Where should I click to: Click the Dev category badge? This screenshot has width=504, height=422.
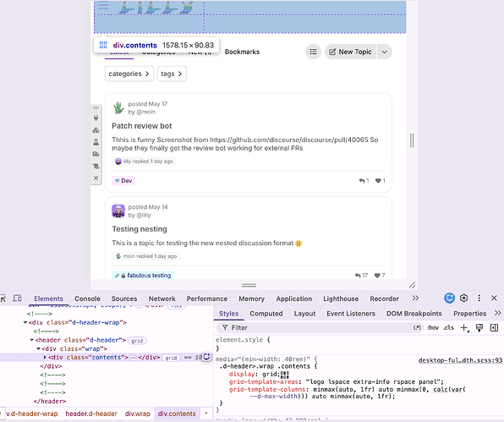pyautogui.click(x=123, y=181)
